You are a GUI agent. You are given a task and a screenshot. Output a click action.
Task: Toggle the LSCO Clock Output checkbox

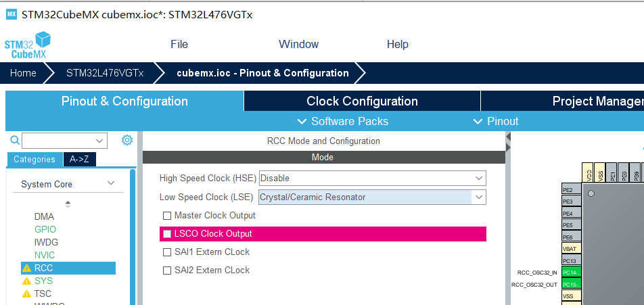166,234
